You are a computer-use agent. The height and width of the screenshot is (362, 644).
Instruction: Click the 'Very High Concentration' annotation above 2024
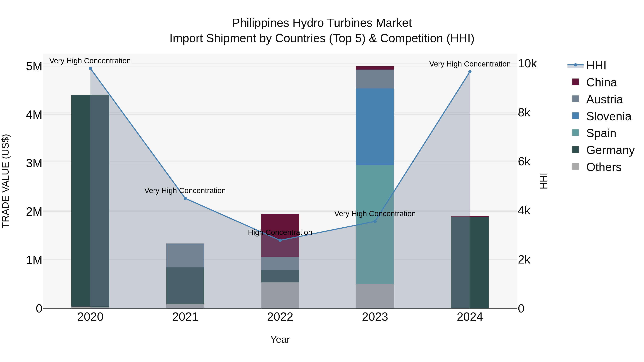470,64
